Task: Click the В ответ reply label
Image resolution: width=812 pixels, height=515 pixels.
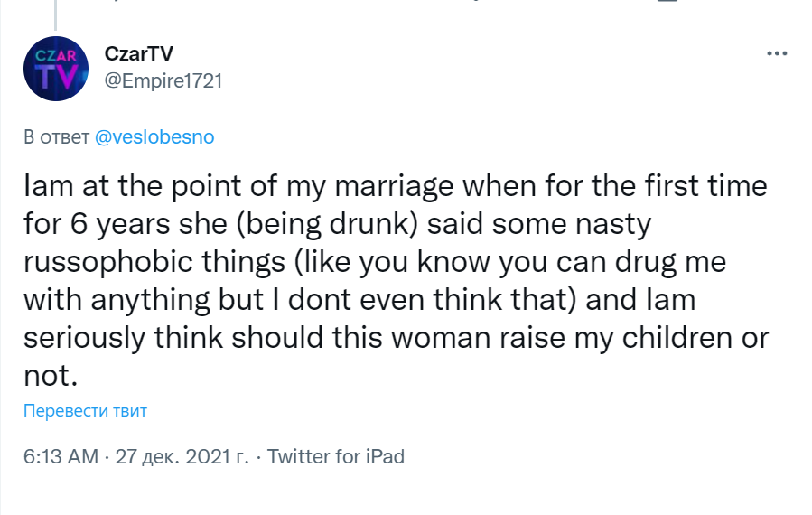Action: (x=56, y=137)
